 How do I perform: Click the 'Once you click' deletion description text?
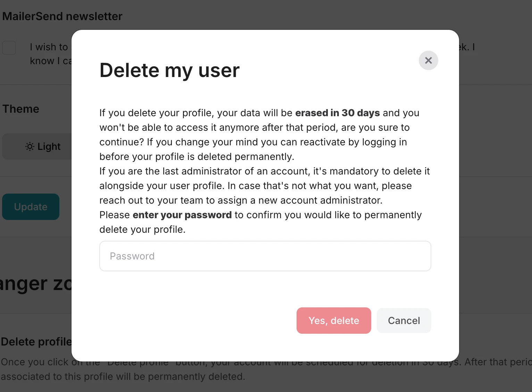pos(35,362)
